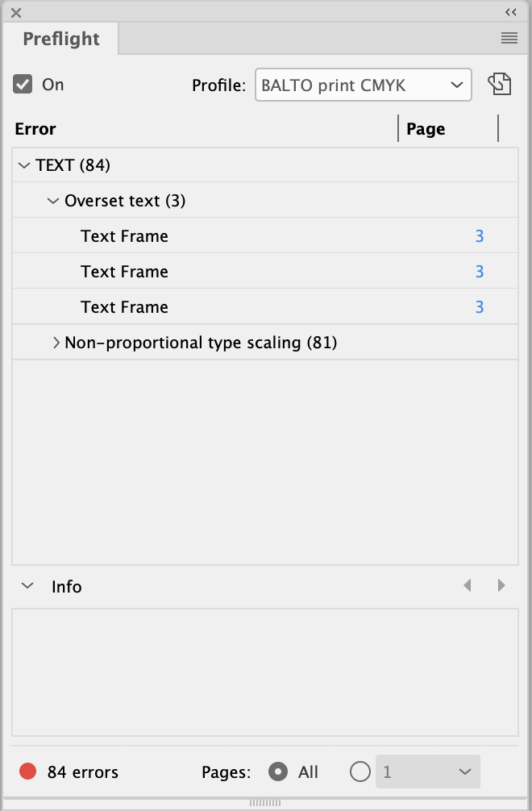Uncheck the On preflight checkbox
Image resolution: width=532 pixels, height=811 pixels.
coord(23,84)
